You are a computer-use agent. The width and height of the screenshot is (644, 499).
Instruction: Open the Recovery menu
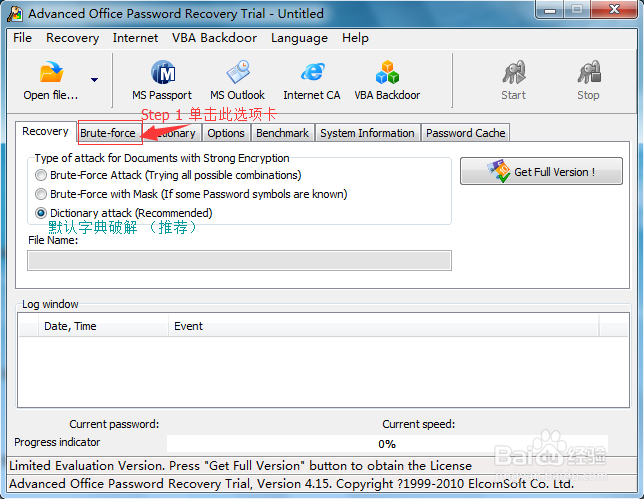point(72,38)
